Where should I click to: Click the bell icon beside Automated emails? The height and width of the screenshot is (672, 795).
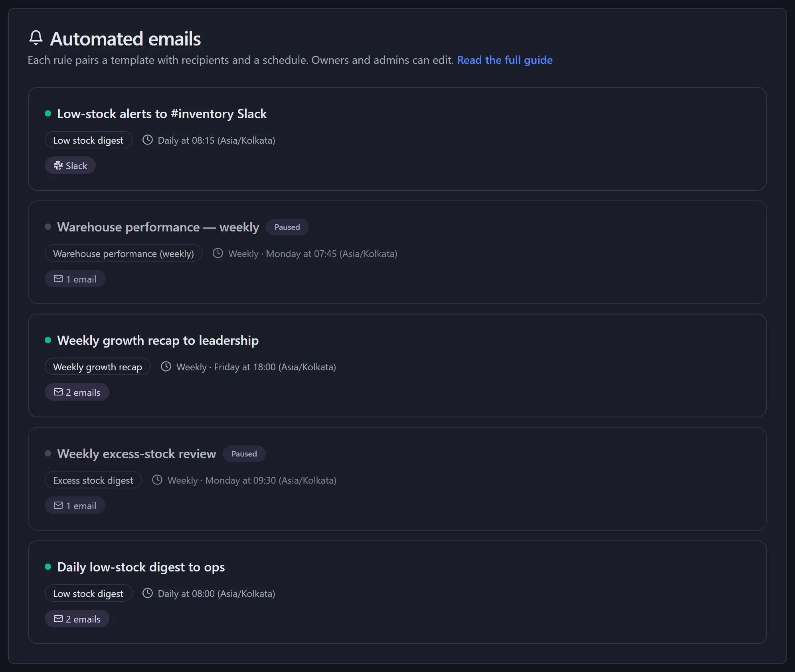click(36, 38)
